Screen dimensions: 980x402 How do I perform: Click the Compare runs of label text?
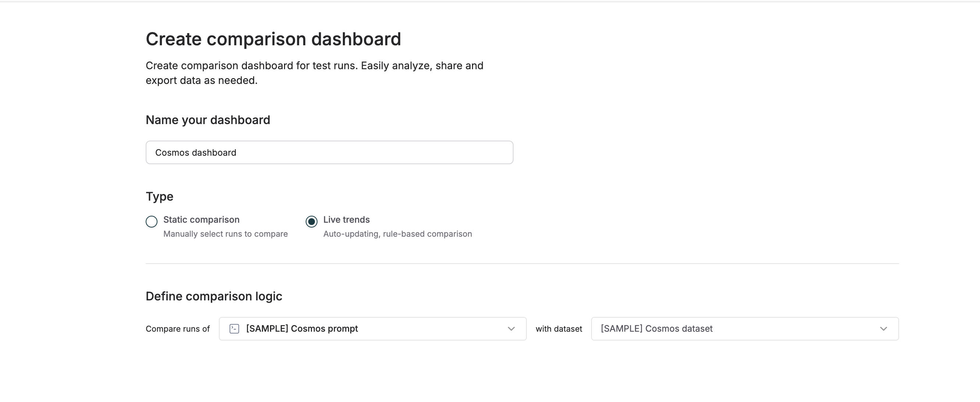pyautogui.click(x=177, y=328)
